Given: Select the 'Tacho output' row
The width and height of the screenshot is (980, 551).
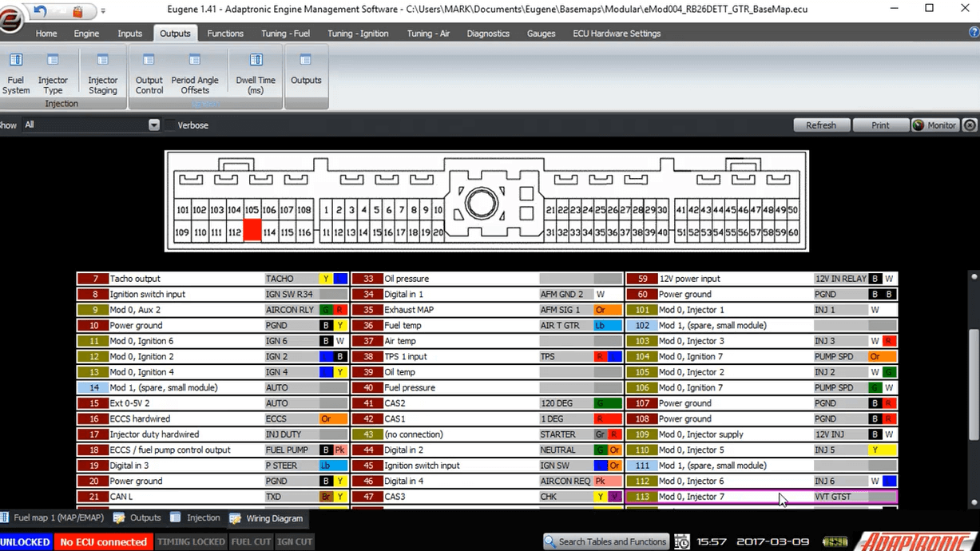Looking at the screenshot, I should click(212, 279).
